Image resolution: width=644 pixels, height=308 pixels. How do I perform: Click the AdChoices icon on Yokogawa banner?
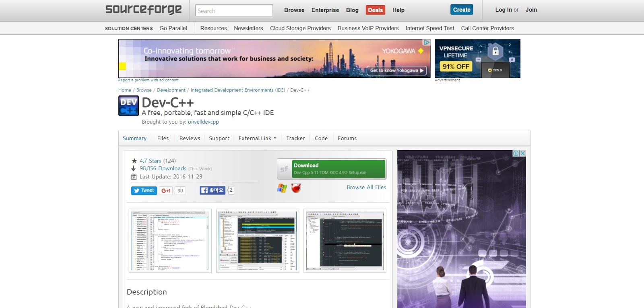tap(427, 42)
